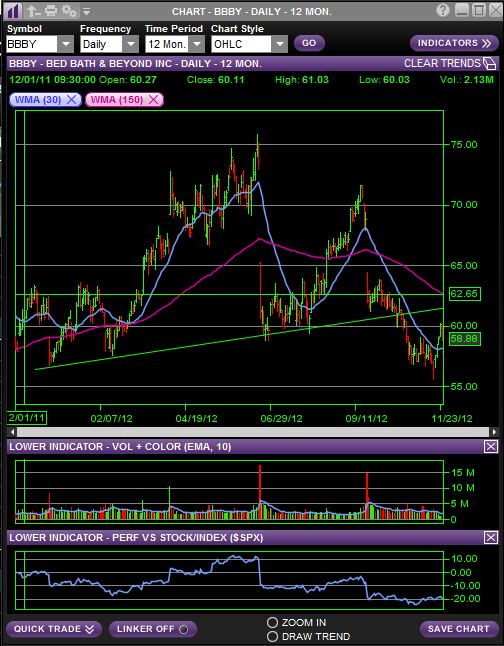The height and width of the screenshot is (646, 504).
Task: Click the GO button
Action: (x=309, y=43)
